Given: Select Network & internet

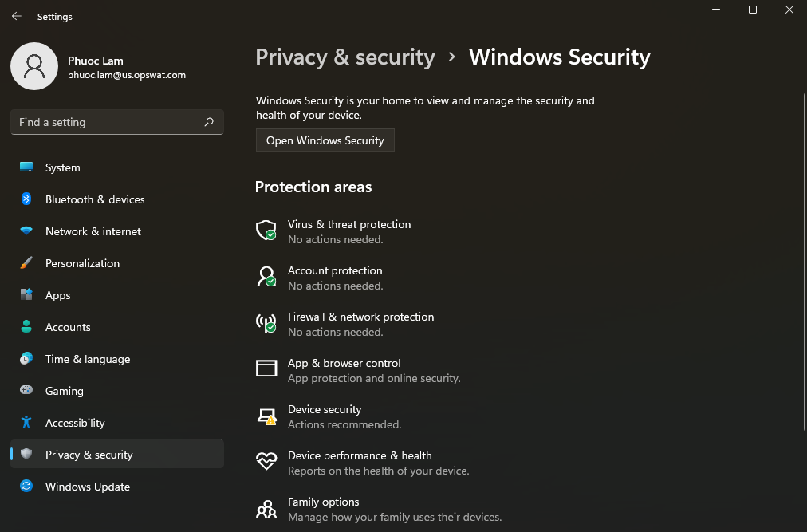Looking at the screenshot, I should point(117,231).
